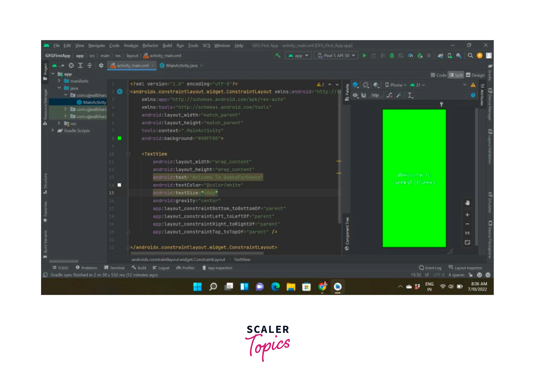This screenshot has height=392, width=535.
Task: Click green color swatch in line 8 gutter
Action: 119,138
